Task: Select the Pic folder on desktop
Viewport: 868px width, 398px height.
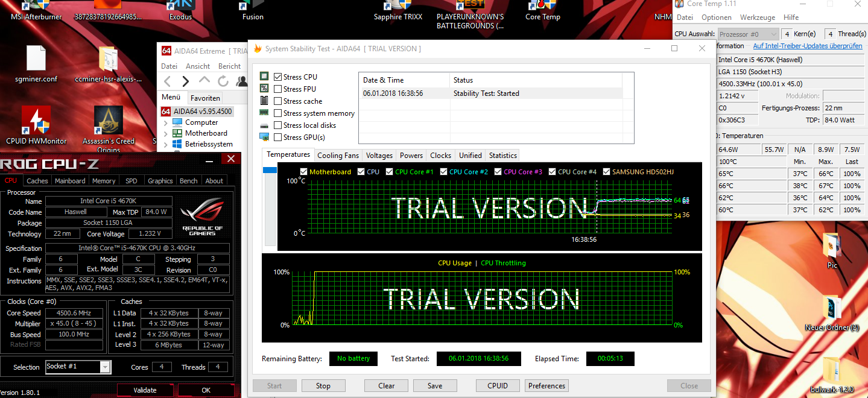Action: pos(832,251)
